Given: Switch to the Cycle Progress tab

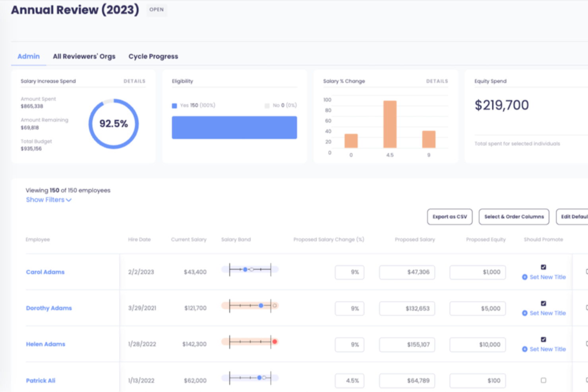Looking at the screenshot, I should click(153, 56).
